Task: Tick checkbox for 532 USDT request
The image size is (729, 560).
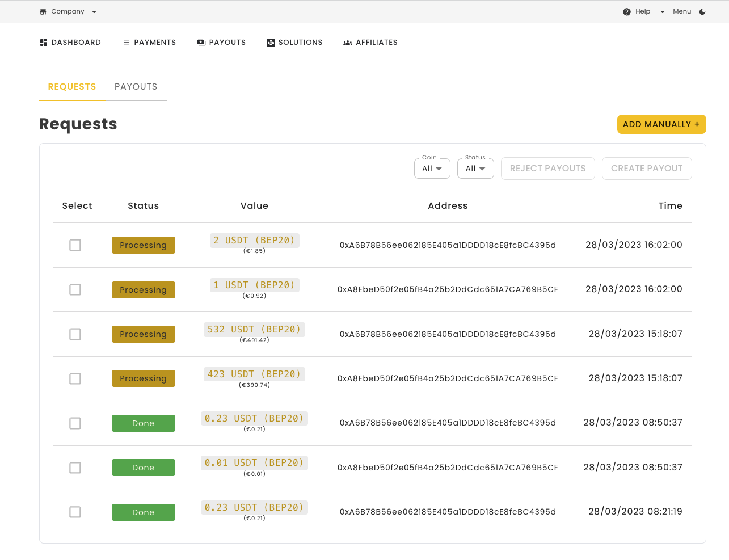Action: pyautogui.click(x=75, y=334)
